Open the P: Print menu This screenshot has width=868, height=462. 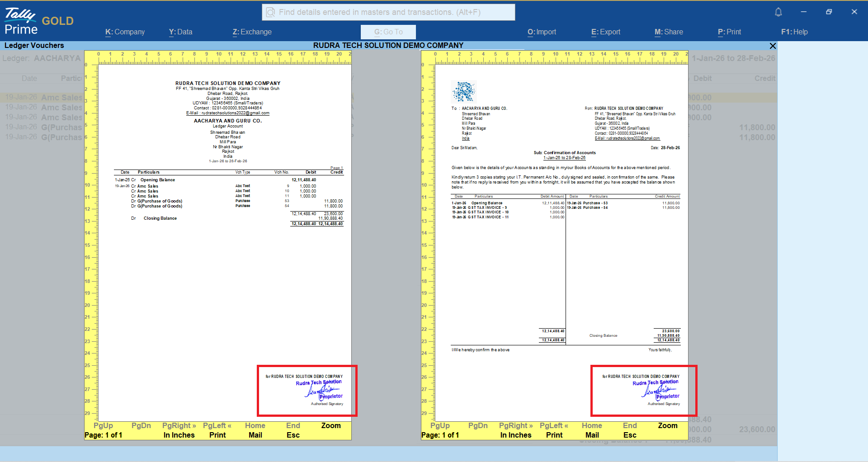[729, 32]
